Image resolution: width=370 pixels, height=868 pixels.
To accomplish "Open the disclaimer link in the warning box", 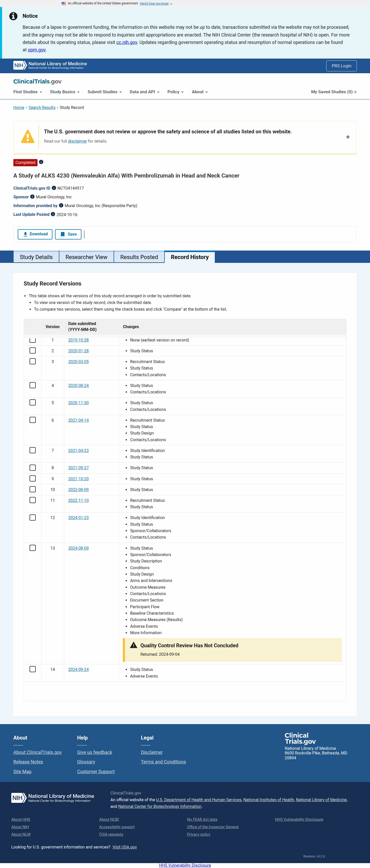I will pyautogui.click(x=78, y=142).
